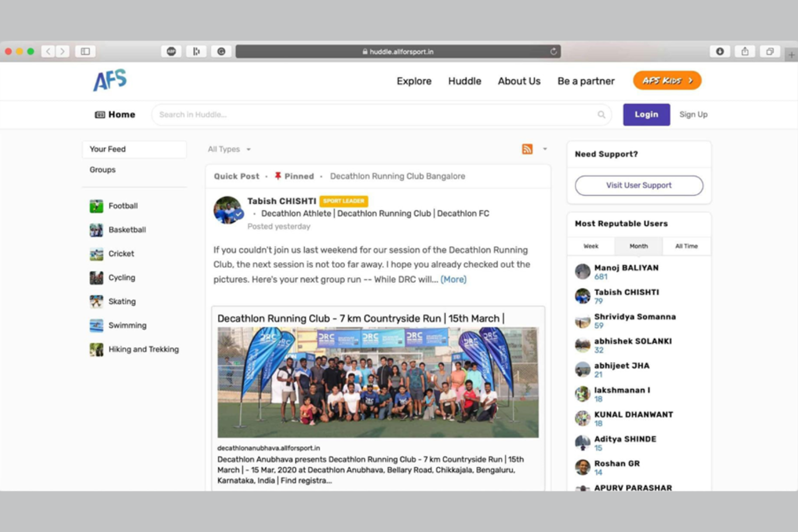Open the Football sport icon
The image size is (798, 532).
pos(96,206)
